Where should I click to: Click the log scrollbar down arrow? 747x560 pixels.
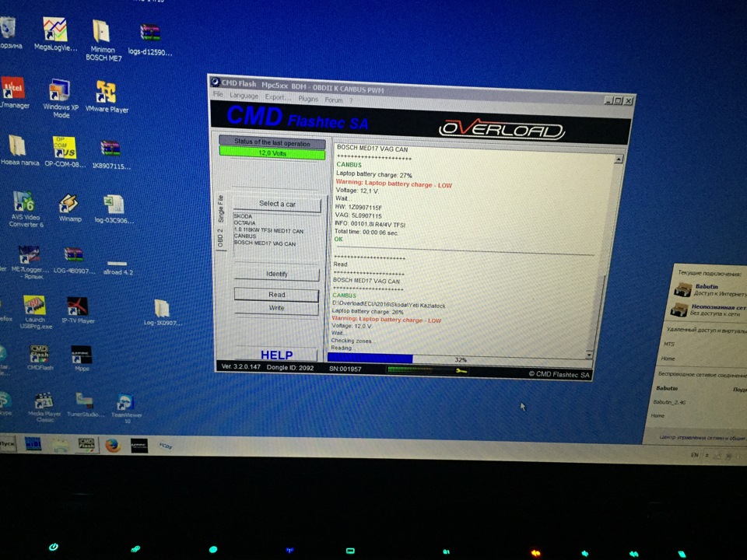tap(589, 355)
